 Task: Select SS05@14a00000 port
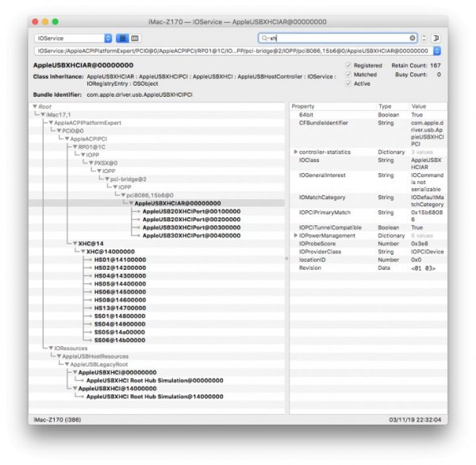tap(120, 332)
